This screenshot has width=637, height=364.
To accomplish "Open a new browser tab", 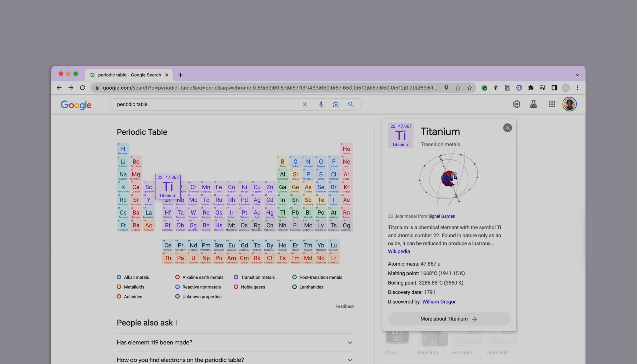I will [180, 75].
